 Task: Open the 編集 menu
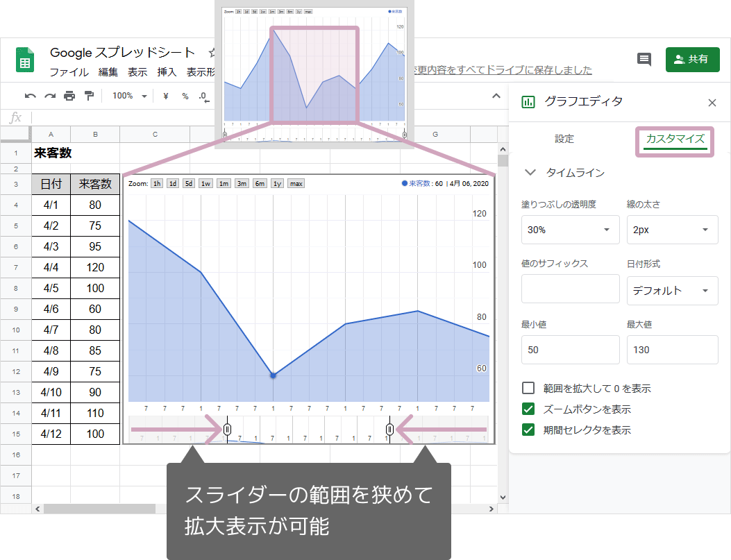[x=108, y=72]
